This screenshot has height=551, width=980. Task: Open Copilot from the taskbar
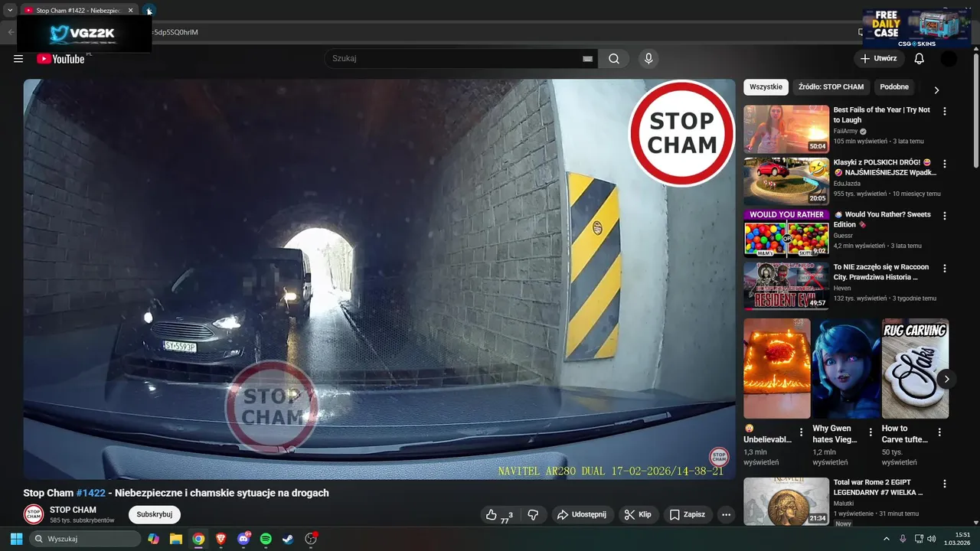154,539
